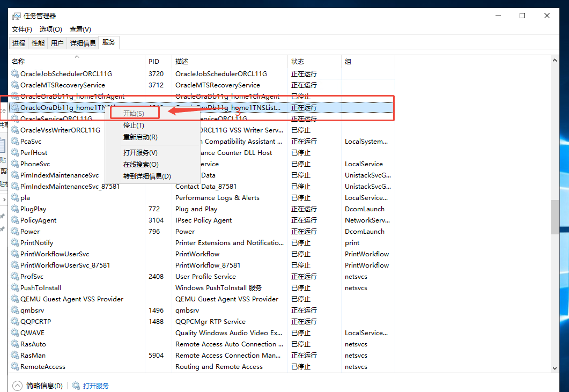Click the PrintNotify service gear icon
569x392 pixels.
15,242
